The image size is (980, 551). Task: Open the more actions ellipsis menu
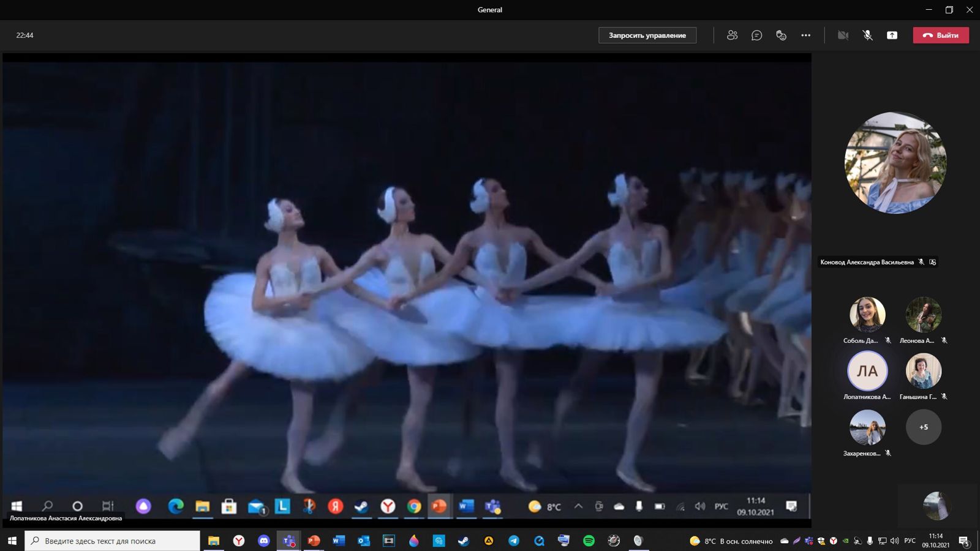tap(805, 36)
